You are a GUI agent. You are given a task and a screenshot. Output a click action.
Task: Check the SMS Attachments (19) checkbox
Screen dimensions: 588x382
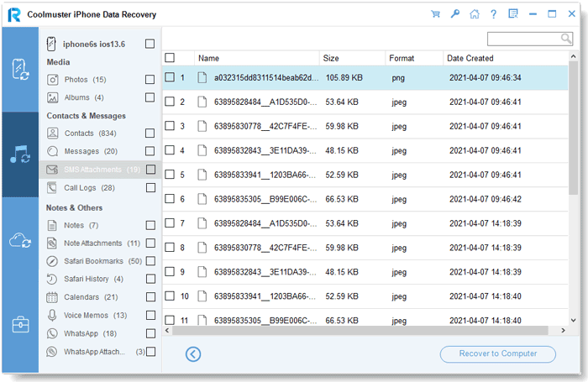click(x=150, y=170)
